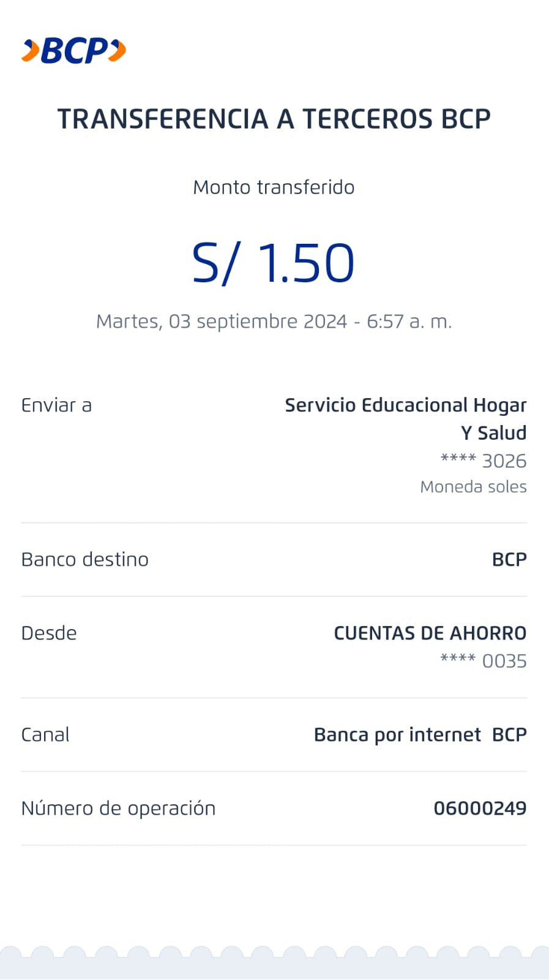Image resolution: width=549 pixels, height=980 pixels.
Task: Select the 'Monto transferido' label
Action: coord(274,187)
